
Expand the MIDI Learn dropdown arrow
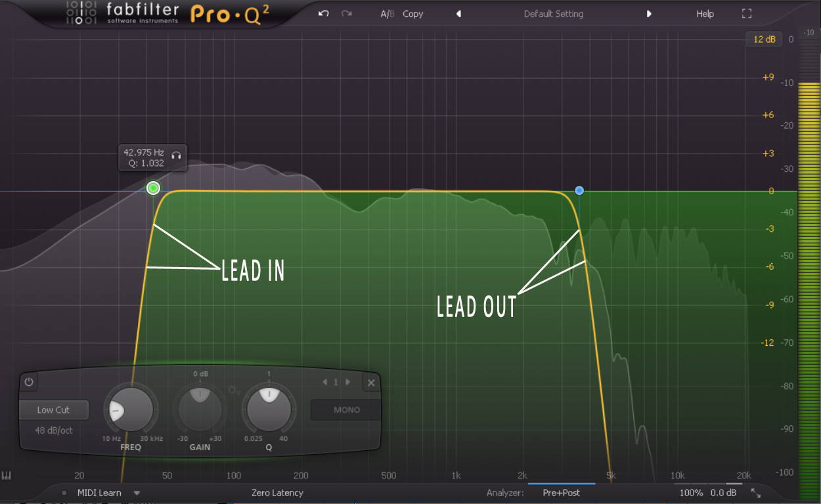coord(137,493)
